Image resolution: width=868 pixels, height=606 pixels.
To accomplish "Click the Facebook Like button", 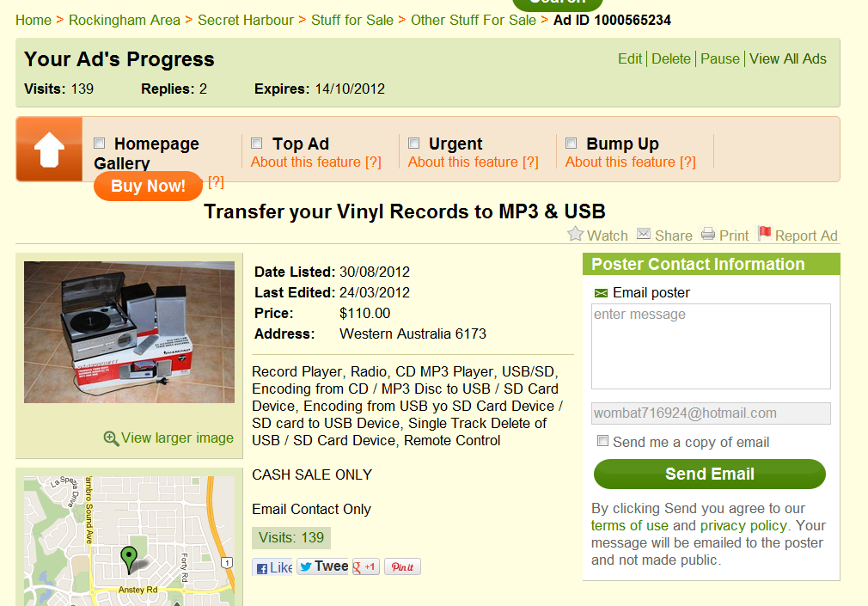I will click(272, 567).
